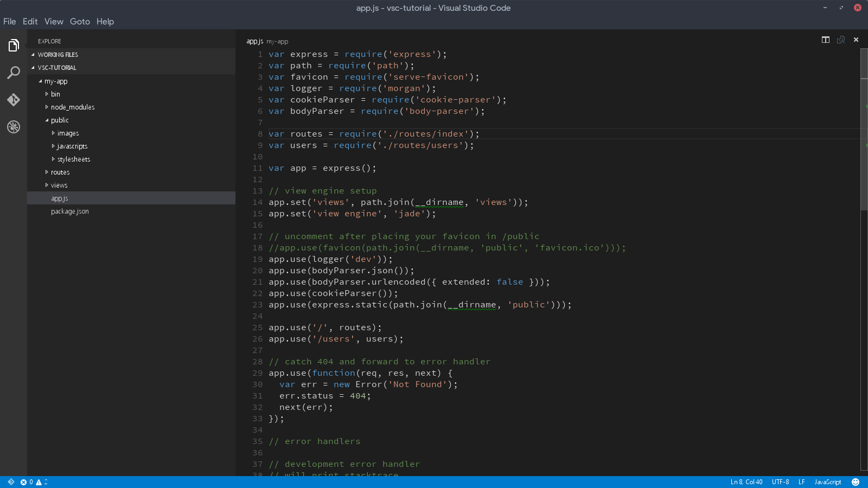Click '// development error handler' comment
This screenshot has height=488, width=868.
pyautogui.click(x=344, y=464)
